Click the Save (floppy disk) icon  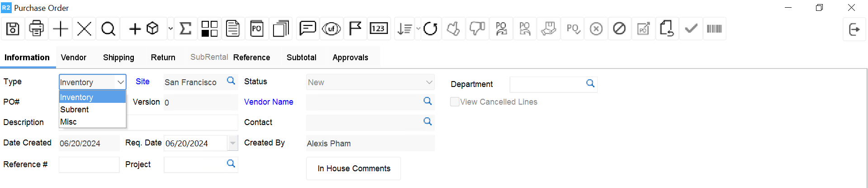click(x=13, y=29)
